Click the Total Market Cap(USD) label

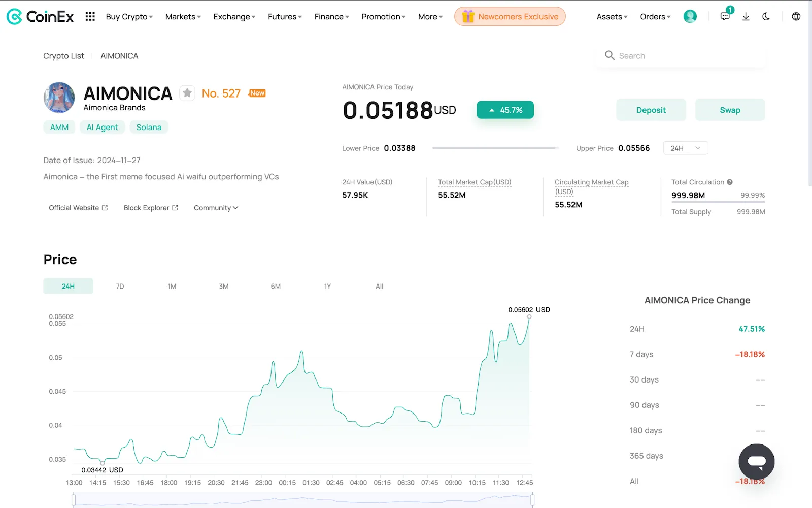point(475,182)
